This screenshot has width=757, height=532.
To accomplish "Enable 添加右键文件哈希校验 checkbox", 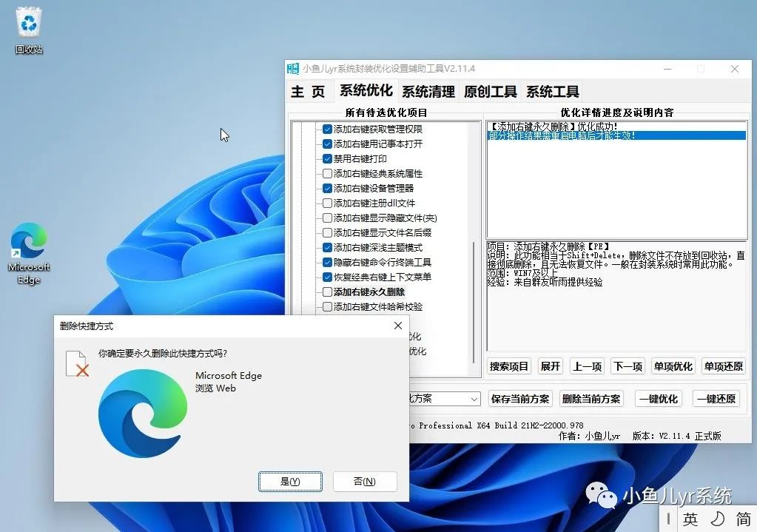I will (x=327, y=306).
